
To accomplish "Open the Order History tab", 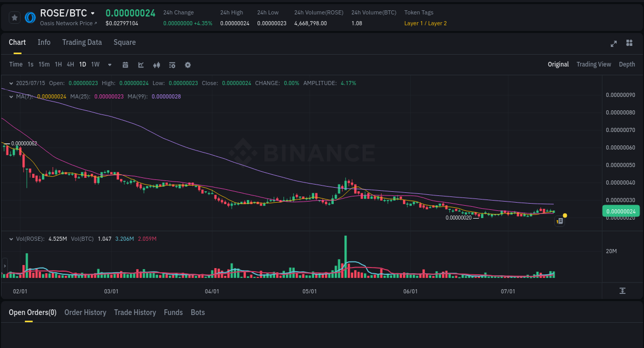I will pos(85,312).
